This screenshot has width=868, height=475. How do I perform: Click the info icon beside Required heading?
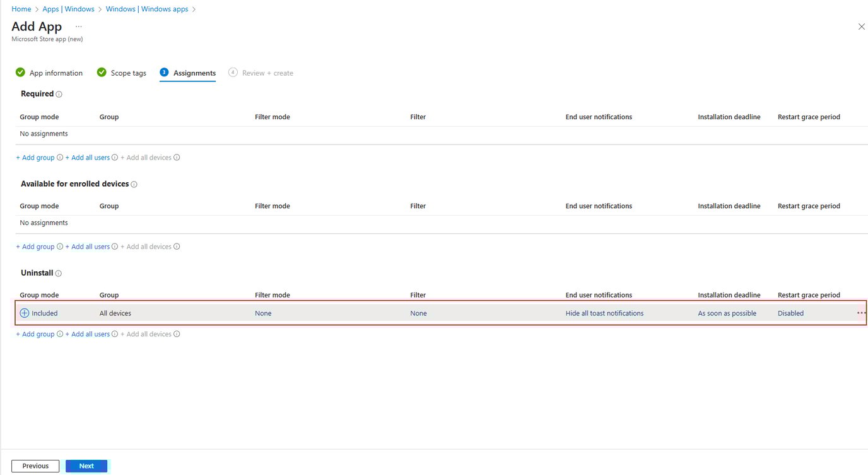coord(59,95)
